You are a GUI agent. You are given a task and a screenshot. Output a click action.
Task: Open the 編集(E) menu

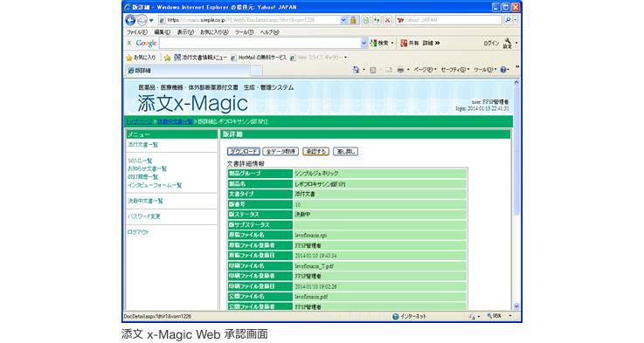point(162,32)
